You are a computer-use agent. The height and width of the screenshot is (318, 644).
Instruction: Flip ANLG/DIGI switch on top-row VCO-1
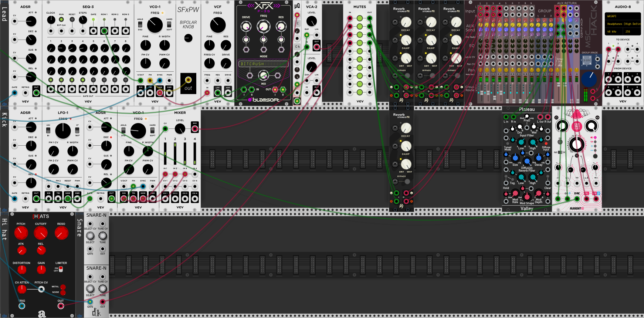[140, 24]
